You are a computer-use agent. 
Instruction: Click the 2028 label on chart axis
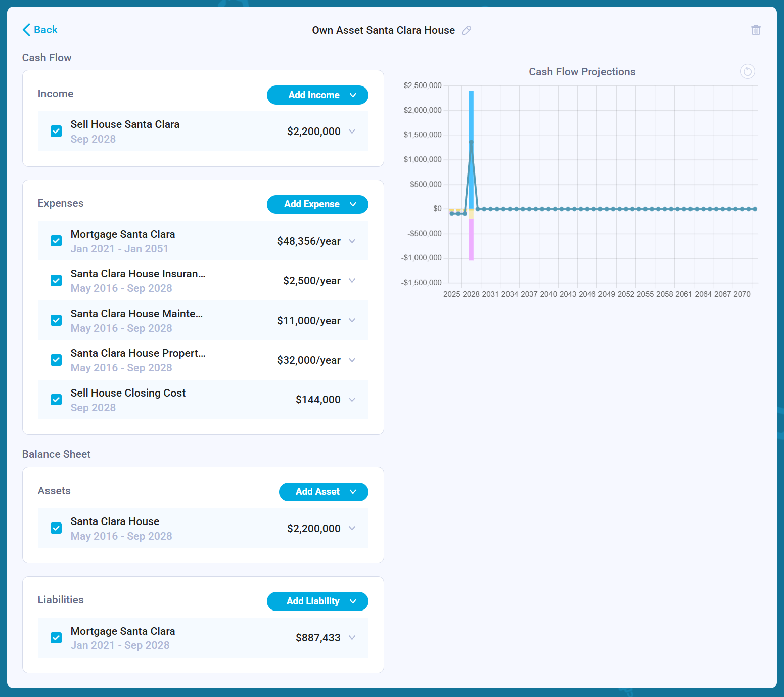[x=471, y=294]
